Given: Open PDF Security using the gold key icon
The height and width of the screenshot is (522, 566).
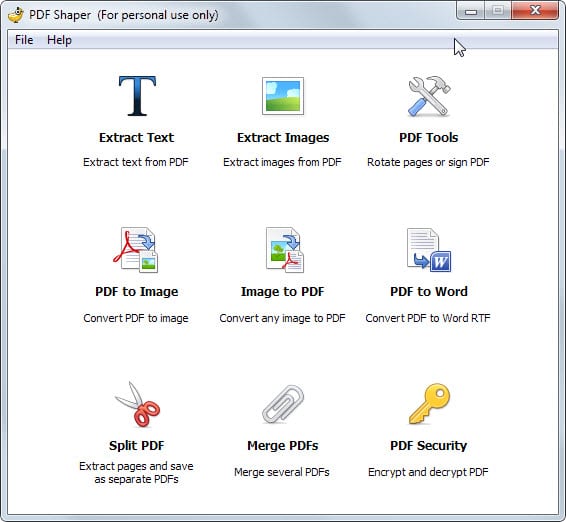Looking at the screenshot, I should point(430,404).
